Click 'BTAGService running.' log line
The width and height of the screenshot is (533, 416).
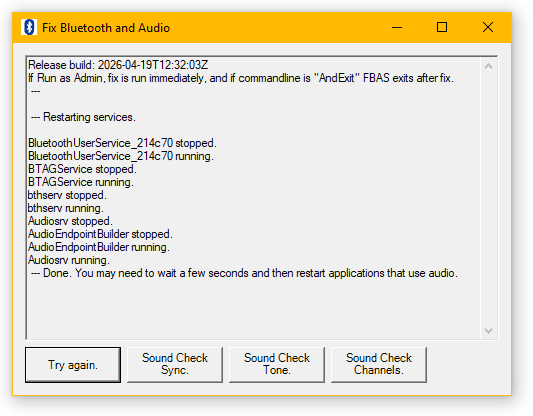point(81,182)
